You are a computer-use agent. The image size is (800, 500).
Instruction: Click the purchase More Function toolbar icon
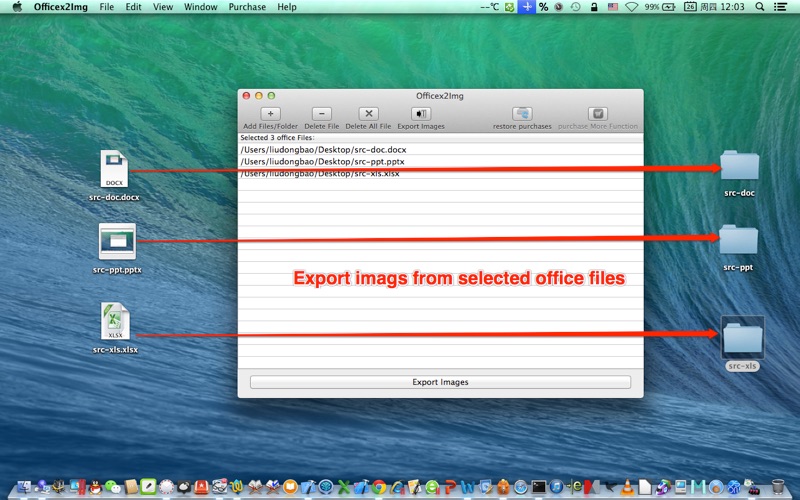(x=598, y=114)
